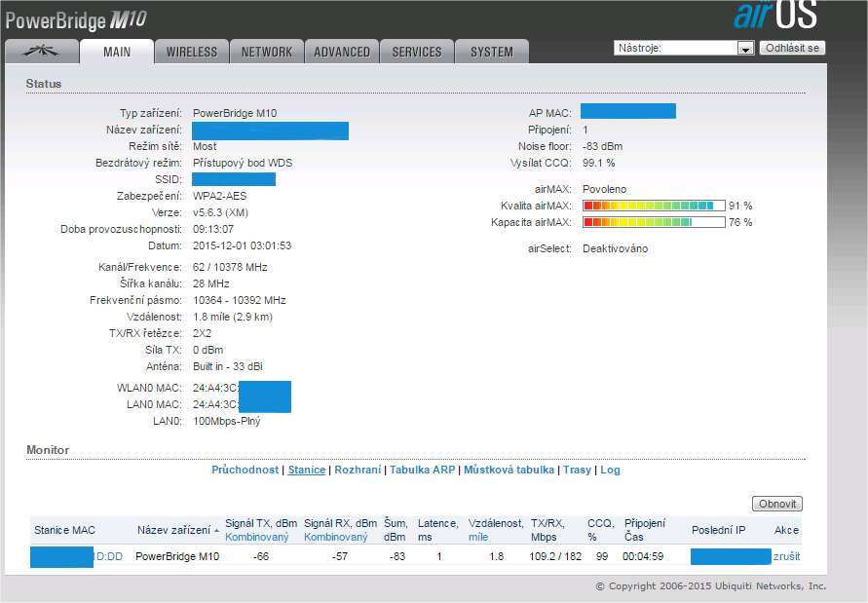Click the 99.1 % Vysílat CCQ value

[x=598, y=163]
